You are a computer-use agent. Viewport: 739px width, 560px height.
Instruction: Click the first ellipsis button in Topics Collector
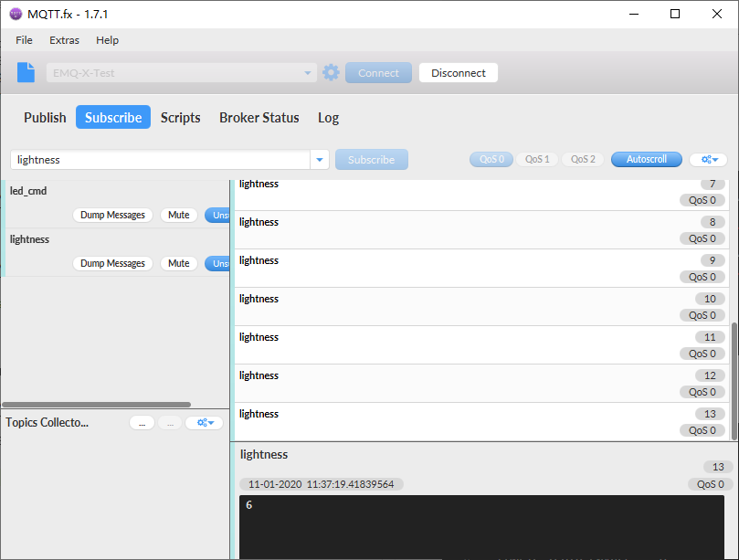point(142,423)
